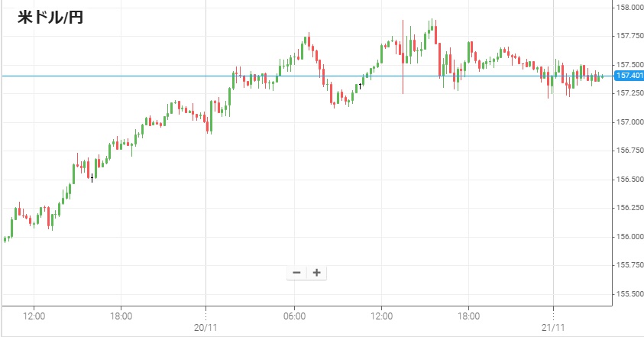
Task: Click the 18:00 label after the 20/11 date
Action: [x=468, y=315]
